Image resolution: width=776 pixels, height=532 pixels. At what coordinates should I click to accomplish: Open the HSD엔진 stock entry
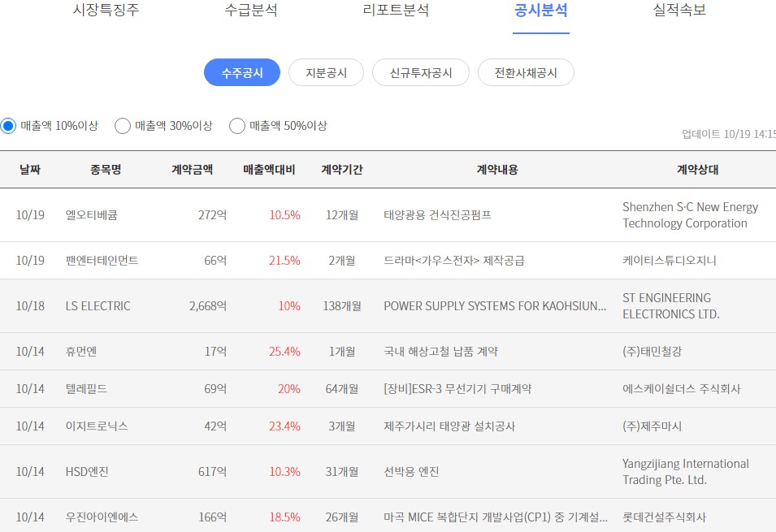[87, 472]
